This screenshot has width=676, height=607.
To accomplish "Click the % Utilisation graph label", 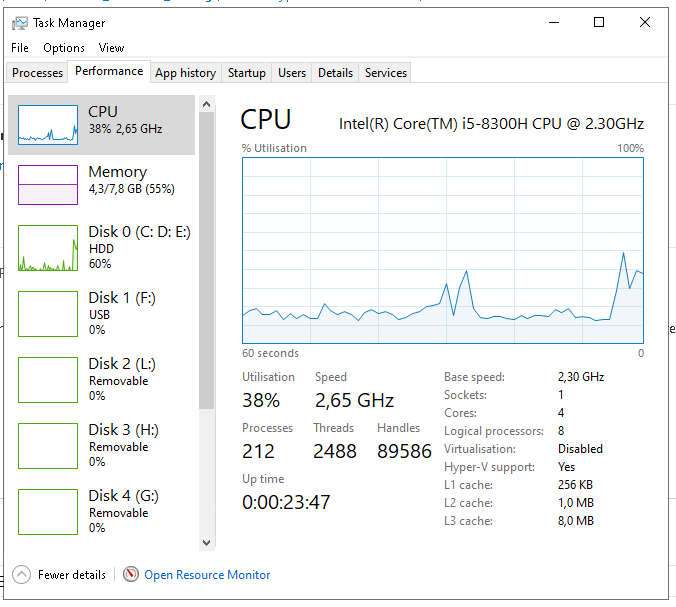I will (274, 148).
